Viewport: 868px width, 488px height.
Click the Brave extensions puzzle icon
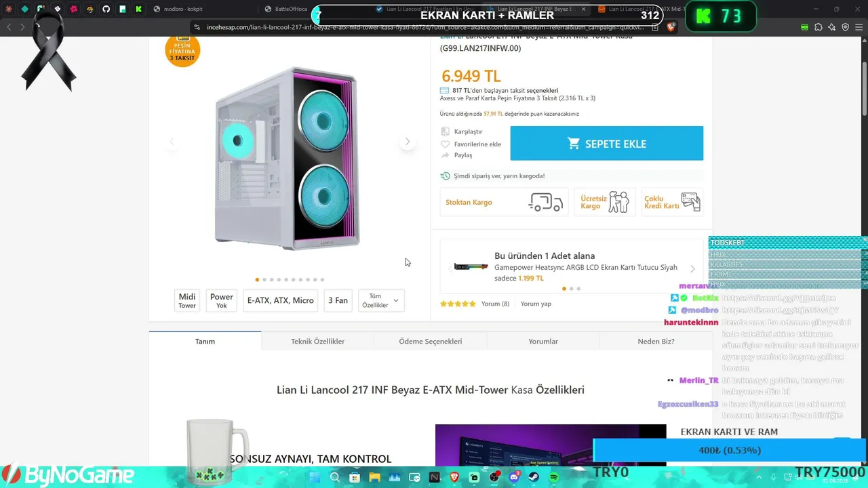[818, 27]
